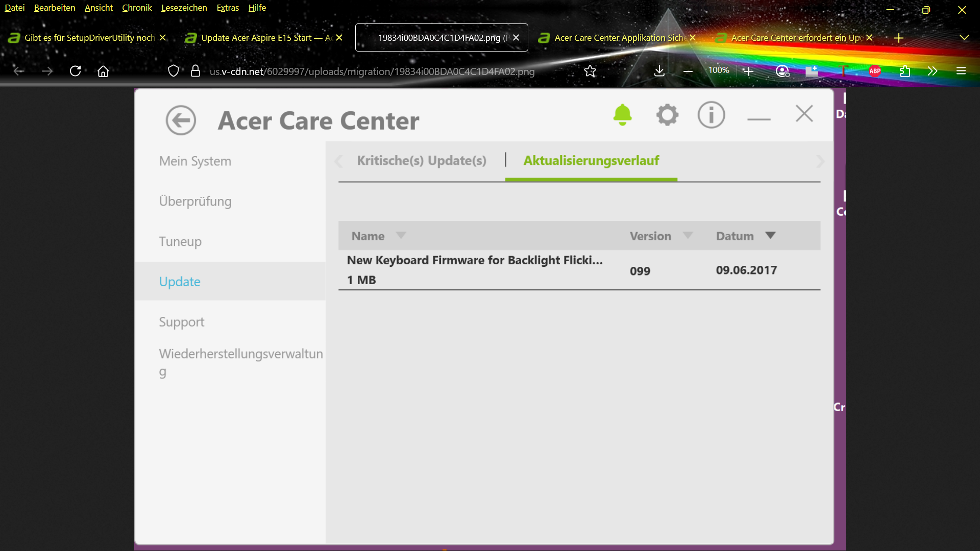Click the back arrow in Acer Care Center
Viewport: 980px width, 551px height.
click(181, 120)
